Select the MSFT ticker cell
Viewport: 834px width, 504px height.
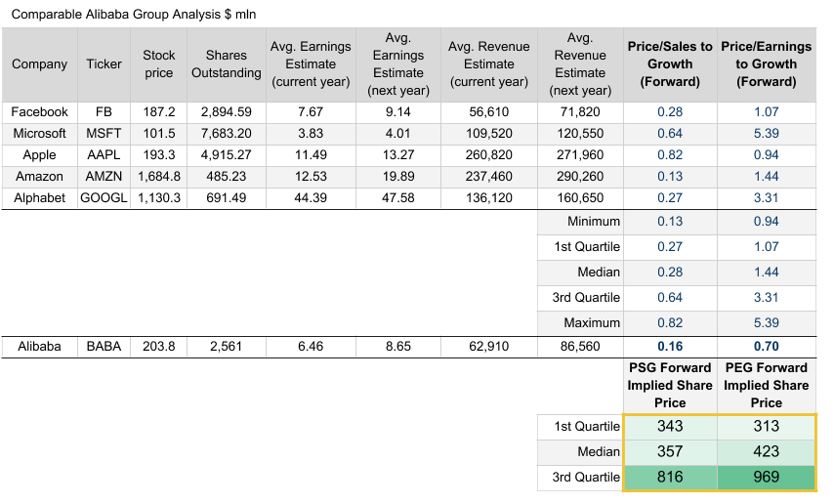pyautogui.click(x=104, y=133)
